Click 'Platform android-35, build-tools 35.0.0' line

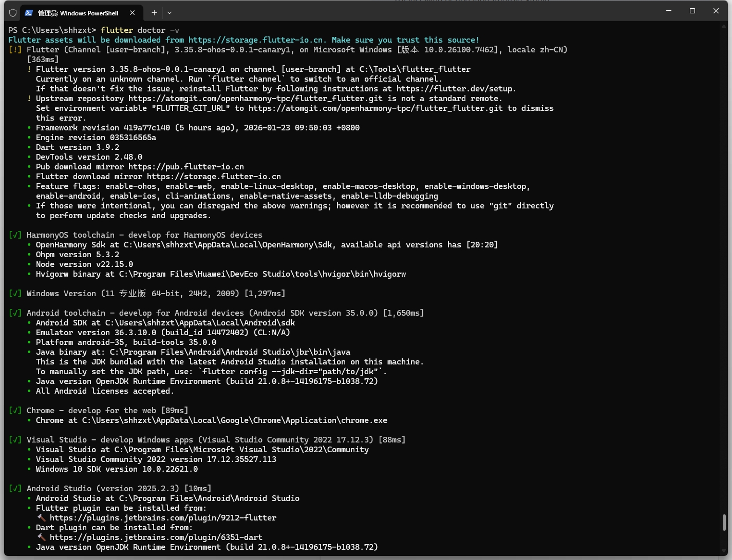tap(126, 342)
